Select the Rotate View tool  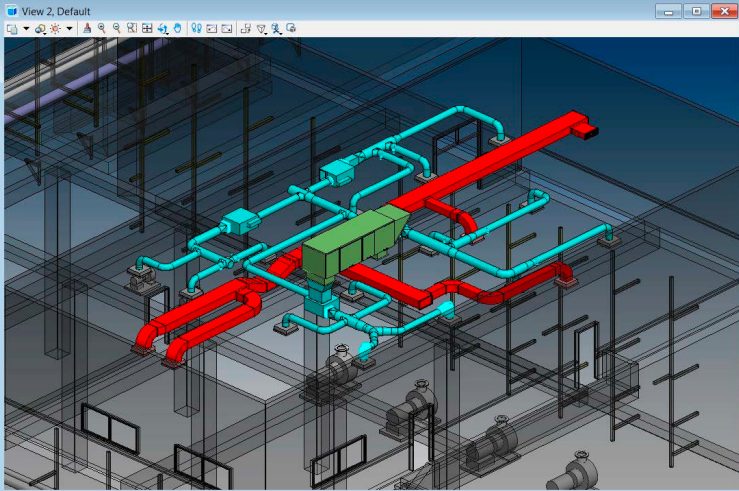(162, 28)
